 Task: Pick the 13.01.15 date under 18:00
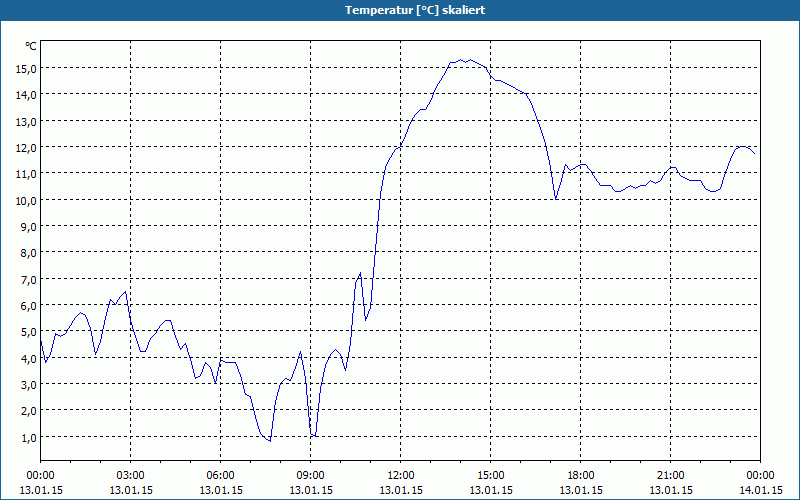581,490
